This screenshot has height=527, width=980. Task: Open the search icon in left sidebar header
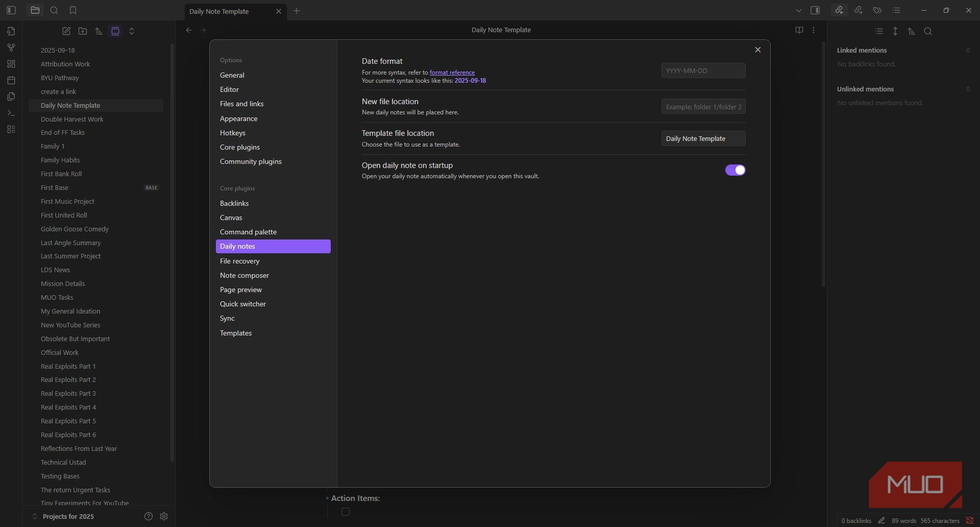[x=54, y=10]
